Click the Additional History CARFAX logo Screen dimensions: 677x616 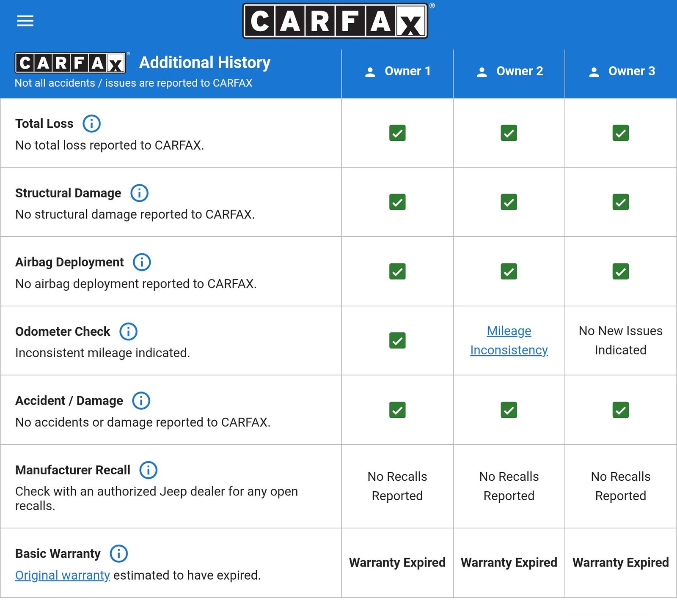(x=70, y=63)
